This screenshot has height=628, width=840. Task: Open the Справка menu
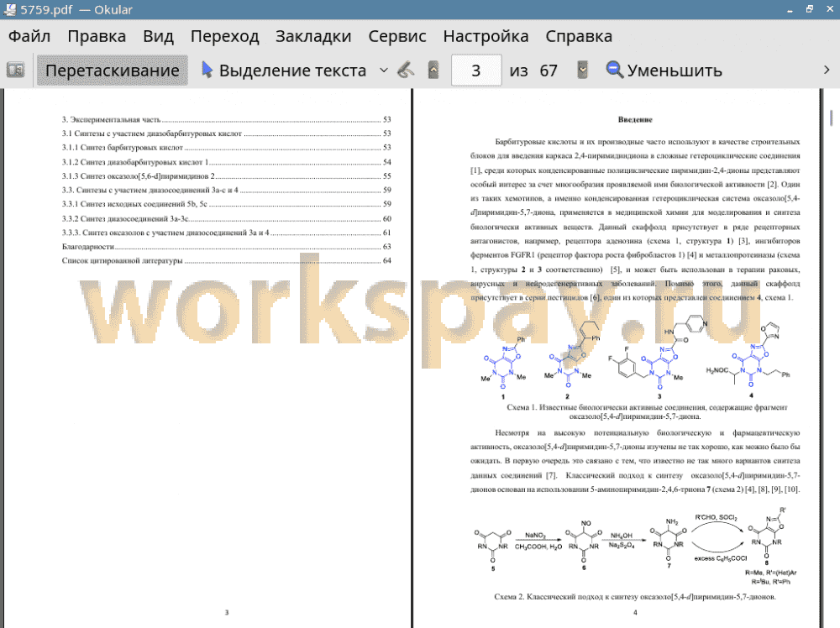click(579, 36)
